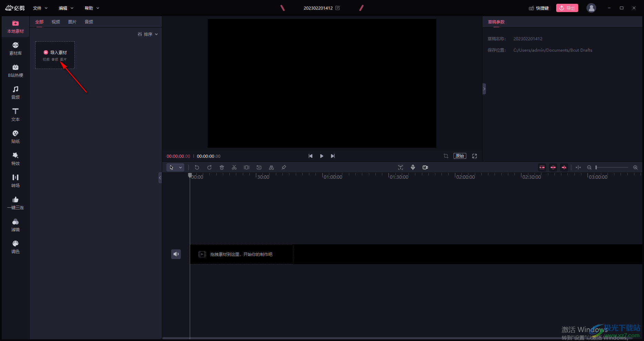Open the 滤镜 filters panel
Viewport: 644px width, 341px height.
click(15, 225)
